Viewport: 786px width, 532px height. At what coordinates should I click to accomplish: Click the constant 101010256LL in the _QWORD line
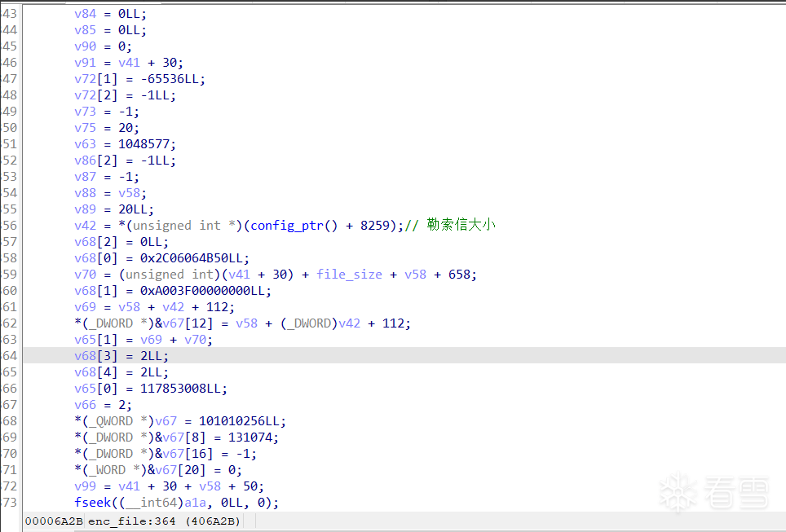pos(239,420)
